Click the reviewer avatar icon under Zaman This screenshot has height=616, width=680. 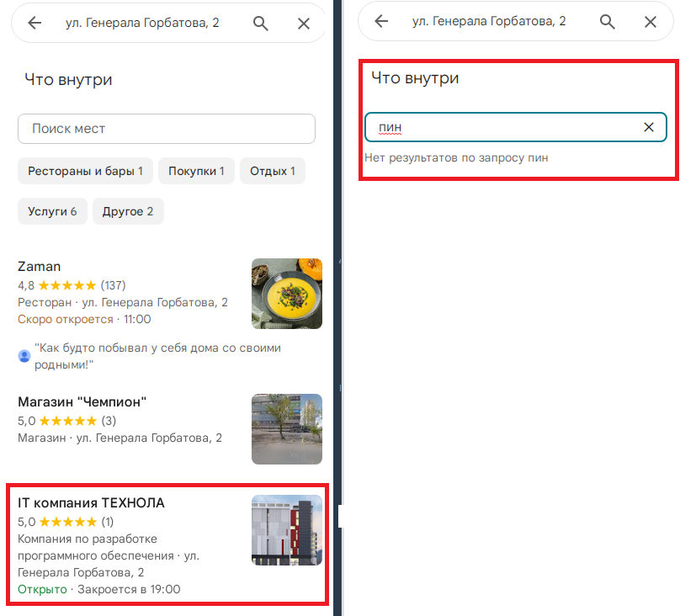[x=24, y=356]
